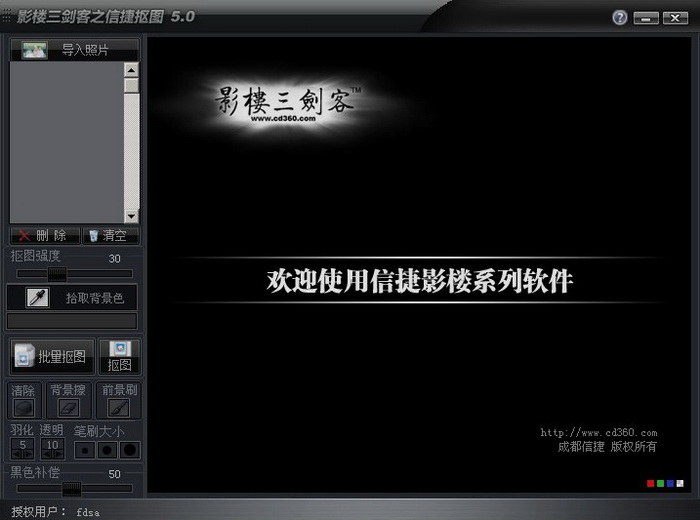Increase 透明 transparency with right arrow
The image size is (700, 520).
(58, 454)
